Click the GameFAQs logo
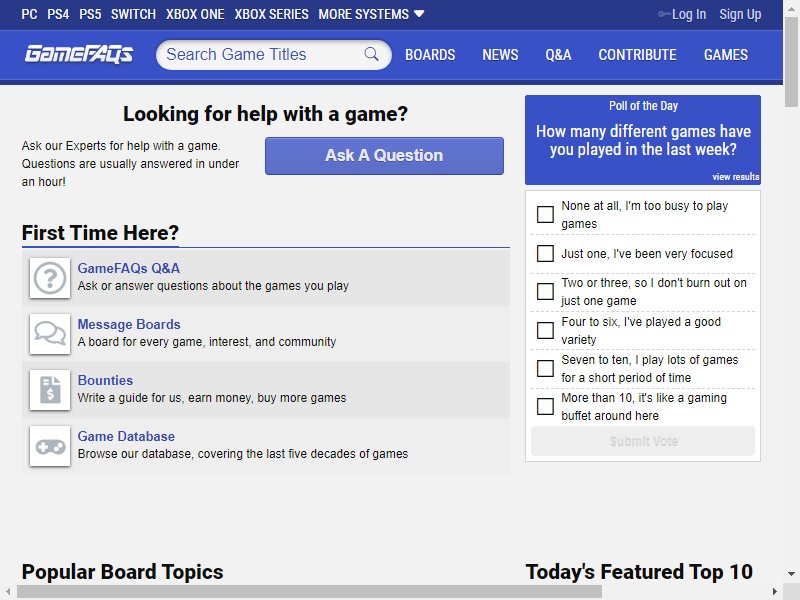800x600 pixels. point(79,54)
